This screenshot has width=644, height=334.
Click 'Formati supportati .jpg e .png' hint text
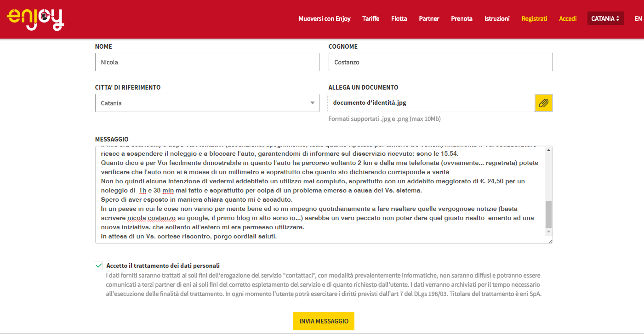coord(384,119)
